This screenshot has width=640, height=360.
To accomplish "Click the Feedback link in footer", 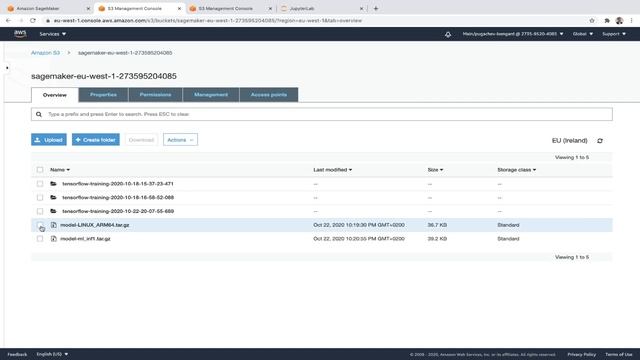I will pos(17,354).
